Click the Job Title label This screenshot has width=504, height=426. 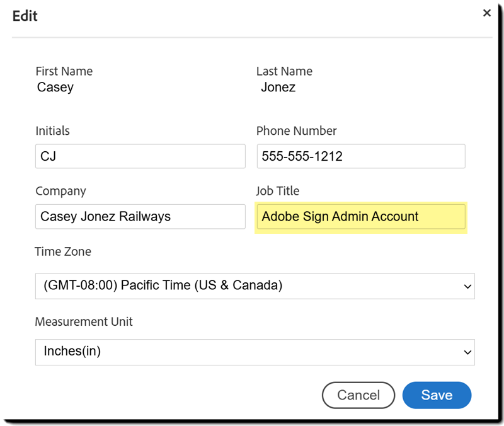click(x=278, y=191)
